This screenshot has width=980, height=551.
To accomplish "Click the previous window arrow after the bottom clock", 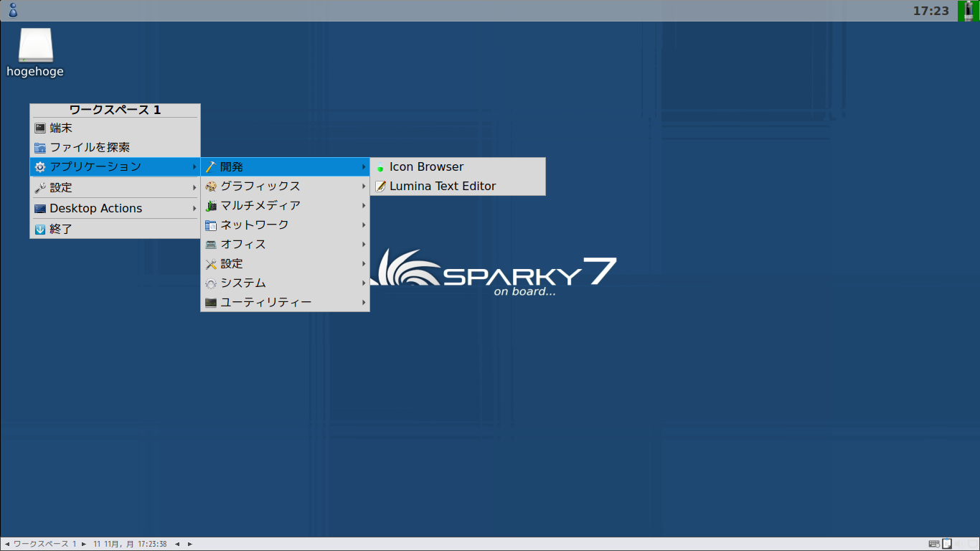I will click(177, 544).
